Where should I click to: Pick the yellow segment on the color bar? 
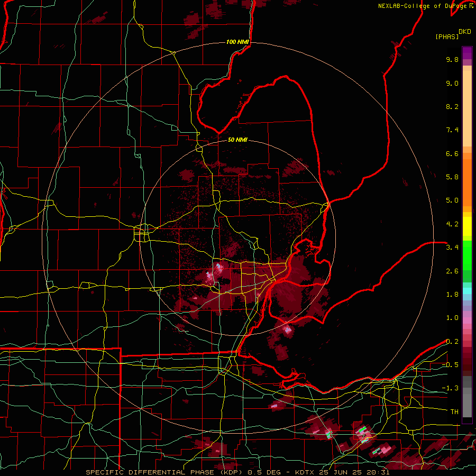(x=467, y=226)
